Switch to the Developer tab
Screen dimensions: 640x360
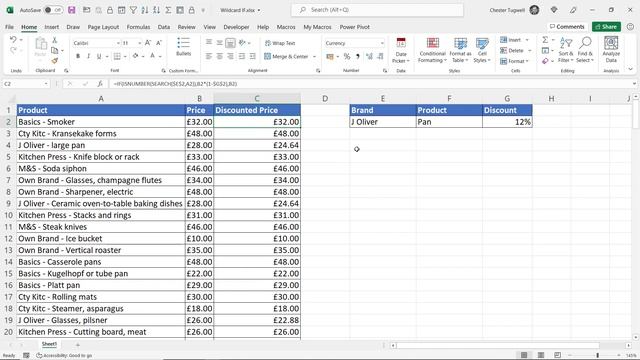pos(236,27)
